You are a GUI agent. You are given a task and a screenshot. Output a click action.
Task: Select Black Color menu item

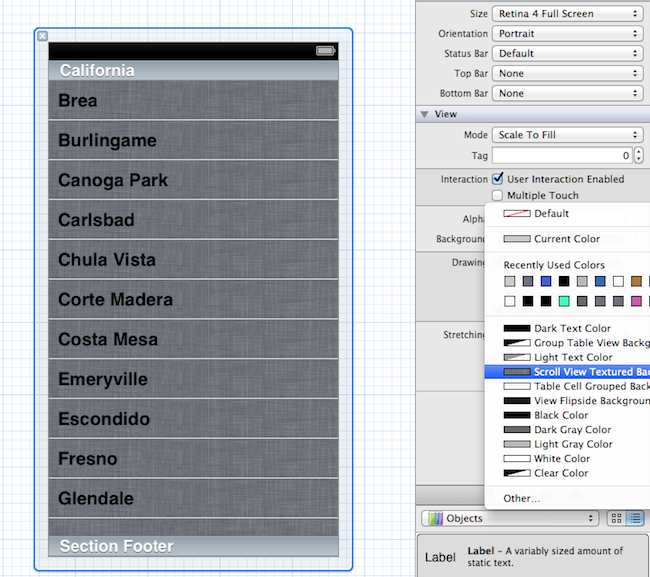(567, 415)
